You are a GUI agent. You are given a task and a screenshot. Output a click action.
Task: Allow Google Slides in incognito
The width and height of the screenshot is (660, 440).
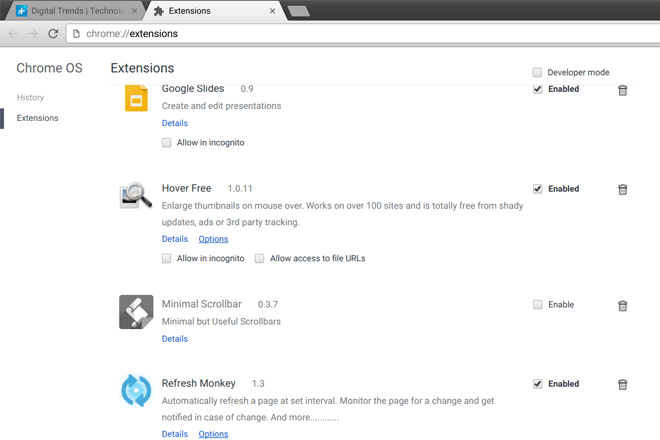[167, 142]
